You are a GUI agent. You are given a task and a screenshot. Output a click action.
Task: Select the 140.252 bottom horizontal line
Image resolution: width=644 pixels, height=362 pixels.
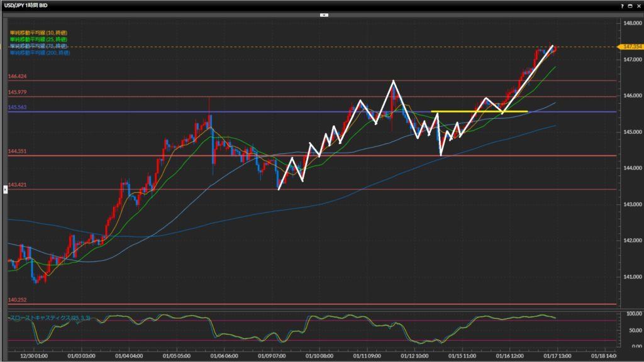coord(314,304)
